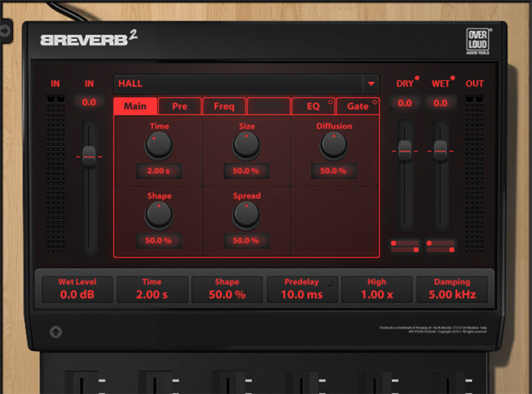Screen dimensions: 532x394
Task: Click the Diffusion knob
Action: (333, 146)
